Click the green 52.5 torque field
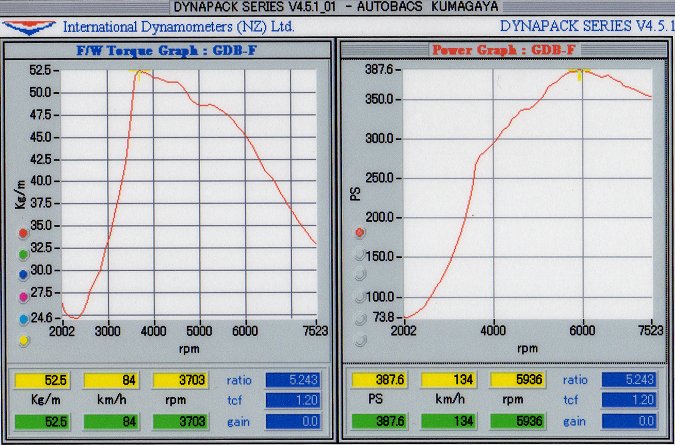The image size is (675, 445). tap(42, 422)
